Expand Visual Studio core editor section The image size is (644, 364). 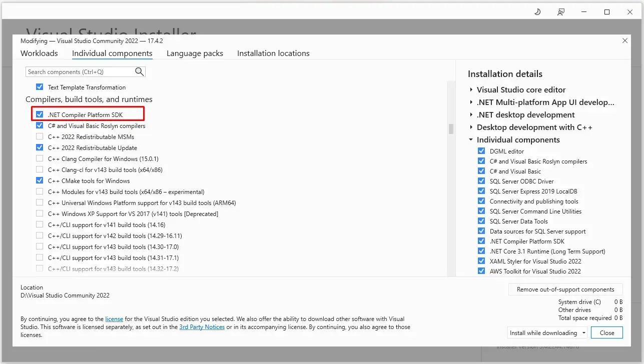(471, 90)
